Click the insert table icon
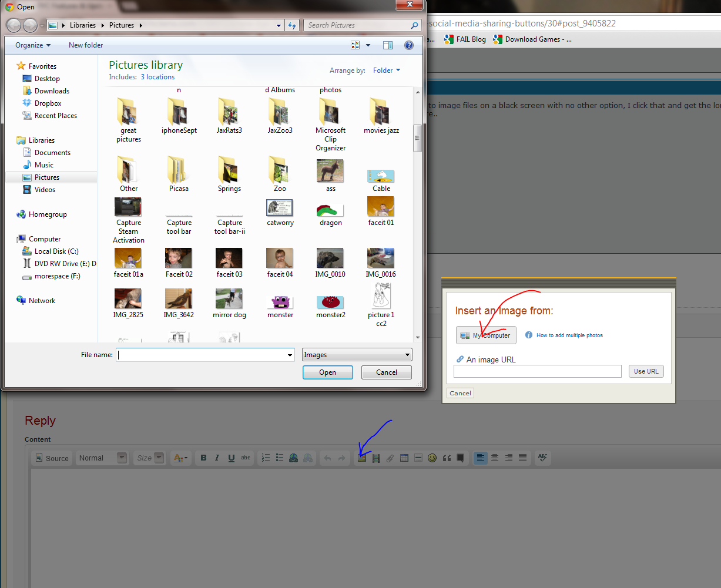The image size is (721, 588). coord(404,458)
